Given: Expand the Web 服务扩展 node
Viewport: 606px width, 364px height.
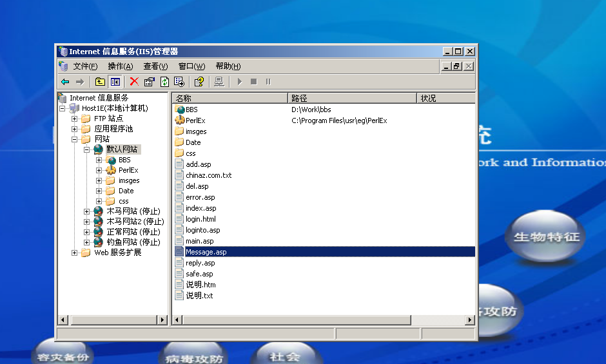Looking at the screenshot, I should tap(75, 253).
